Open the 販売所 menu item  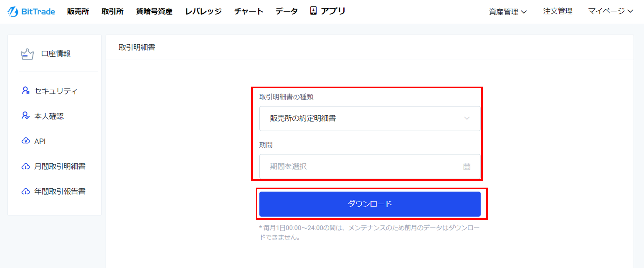click(78, 11)
